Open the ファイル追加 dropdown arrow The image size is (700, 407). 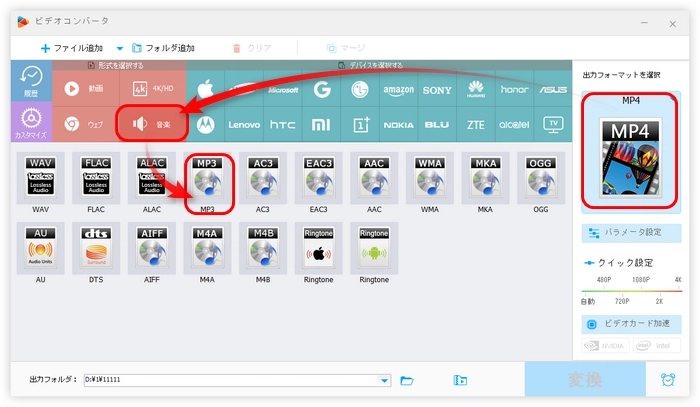(120, 48)
